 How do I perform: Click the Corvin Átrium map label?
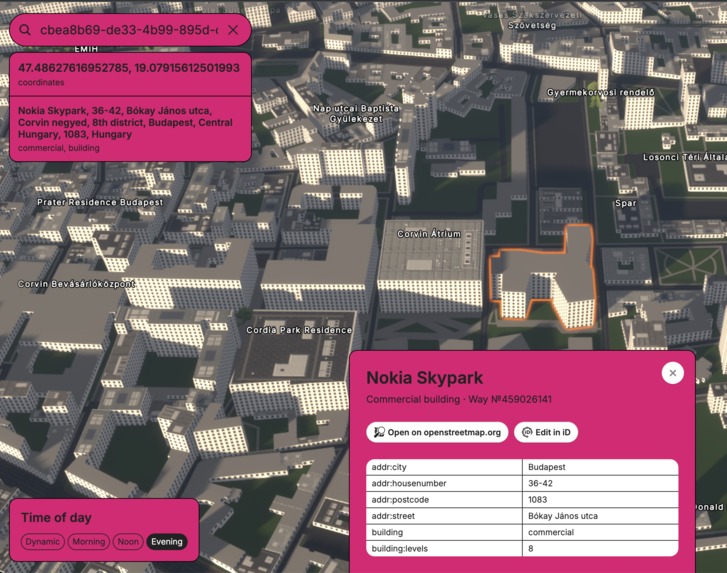click(x=429, y=234)
